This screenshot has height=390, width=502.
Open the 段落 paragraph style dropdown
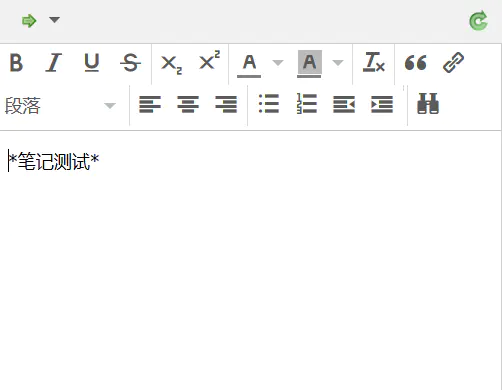pyautogui.click(x=60, y=106)
